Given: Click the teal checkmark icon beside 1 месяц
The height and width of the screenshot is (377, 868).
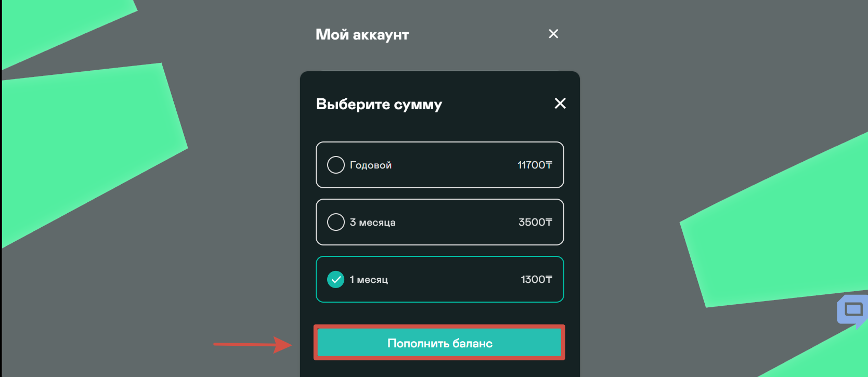Looking at the screenshot, I should click(336, 279).
